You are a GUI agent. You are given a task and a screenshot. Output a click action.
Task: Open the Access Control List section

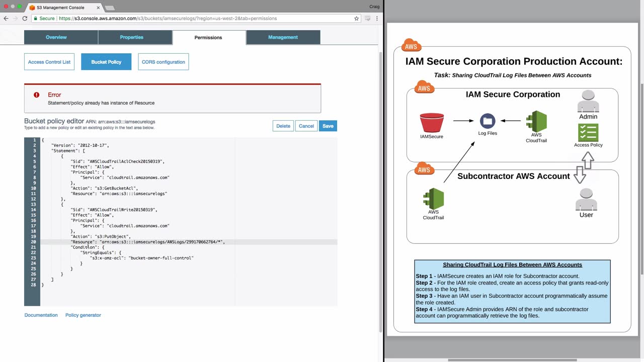(49, 62)
